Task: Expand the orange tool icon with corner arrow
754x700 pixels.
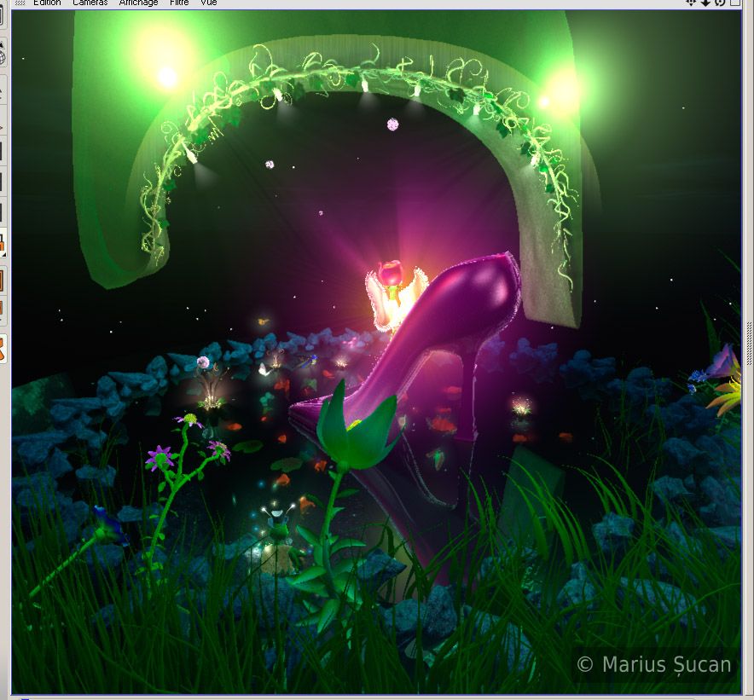Action: coord(3,242)
